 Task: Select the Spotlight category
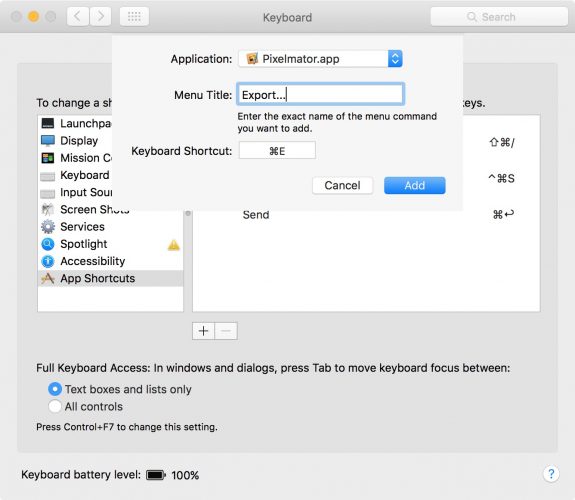[x=110, y=244]
